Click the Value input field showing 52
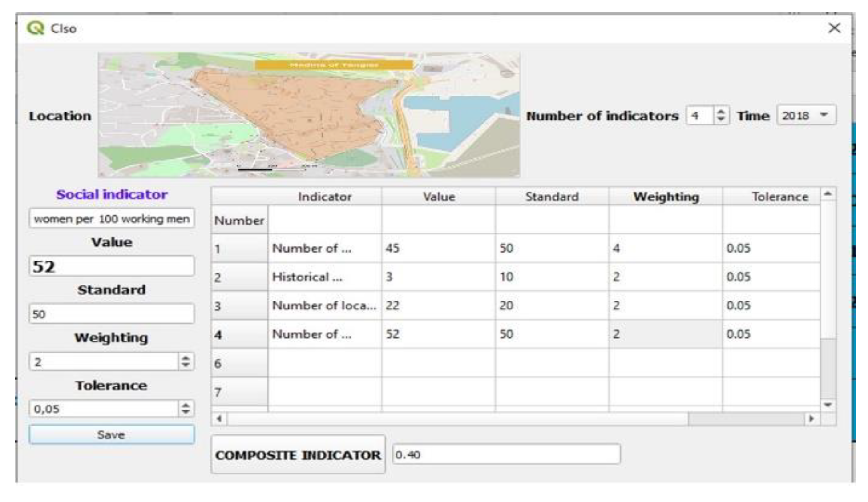Image resolution: width=868 pixels, height=502 pixels. [111, 266]
